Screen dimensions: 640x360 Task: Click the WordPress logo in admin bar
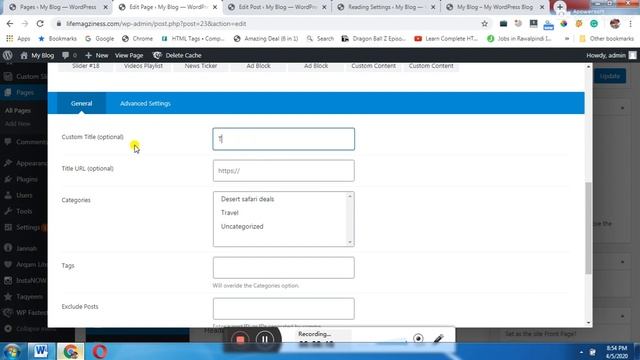click(8, 55)
